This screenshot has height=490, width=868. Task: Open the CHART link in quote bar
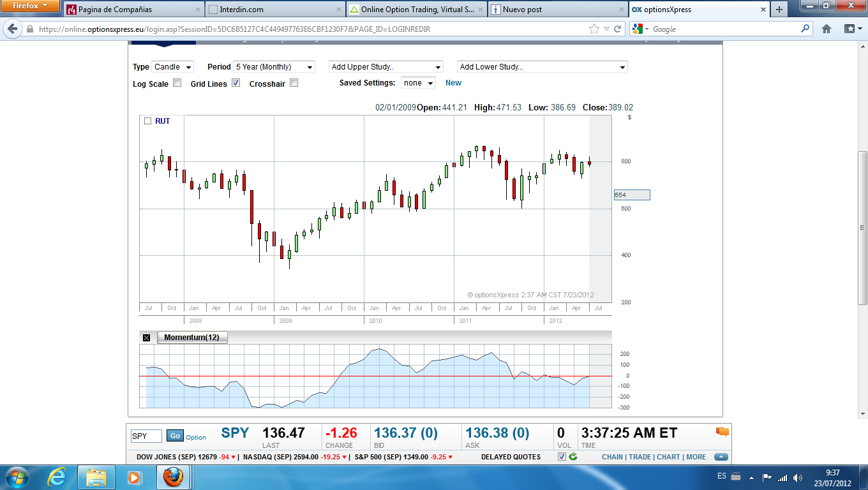pyautogui.click(x=668, y=457)
